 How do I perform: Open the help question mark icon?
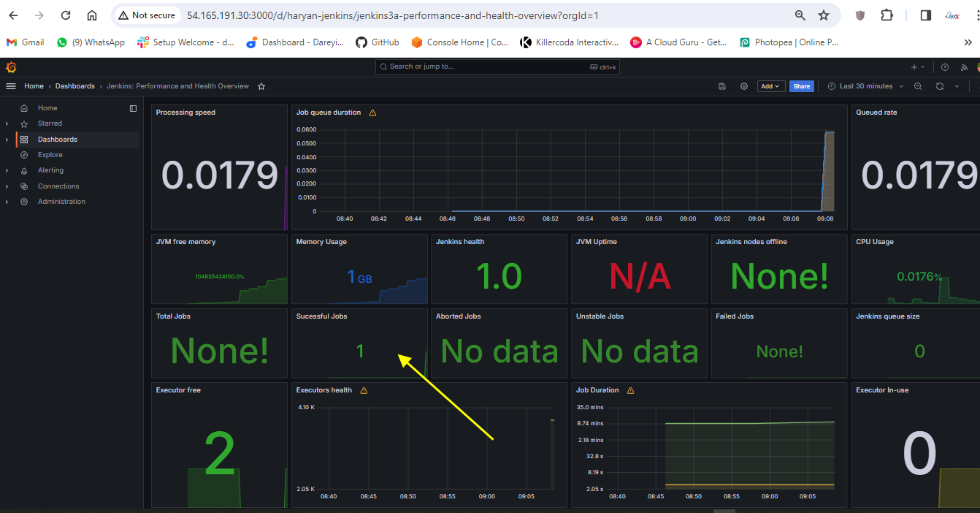pyautogui.click(x=945, y=67)
